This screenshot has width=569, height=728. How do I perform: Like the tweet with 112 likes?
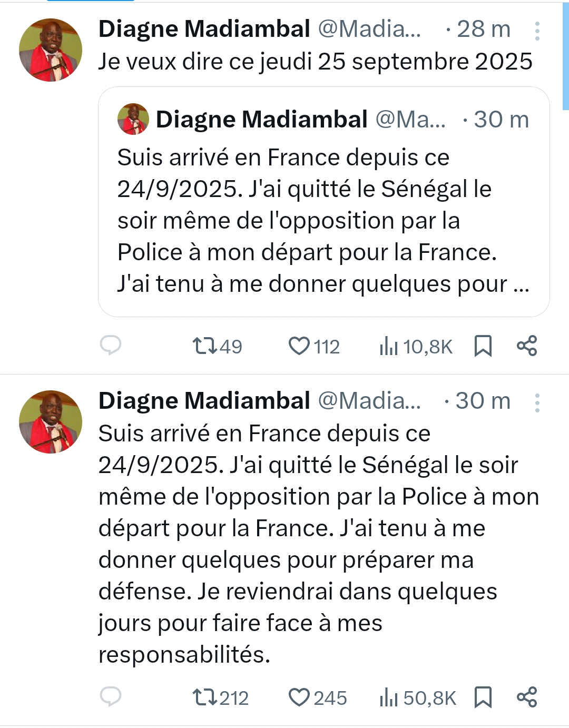click(313, 346)
